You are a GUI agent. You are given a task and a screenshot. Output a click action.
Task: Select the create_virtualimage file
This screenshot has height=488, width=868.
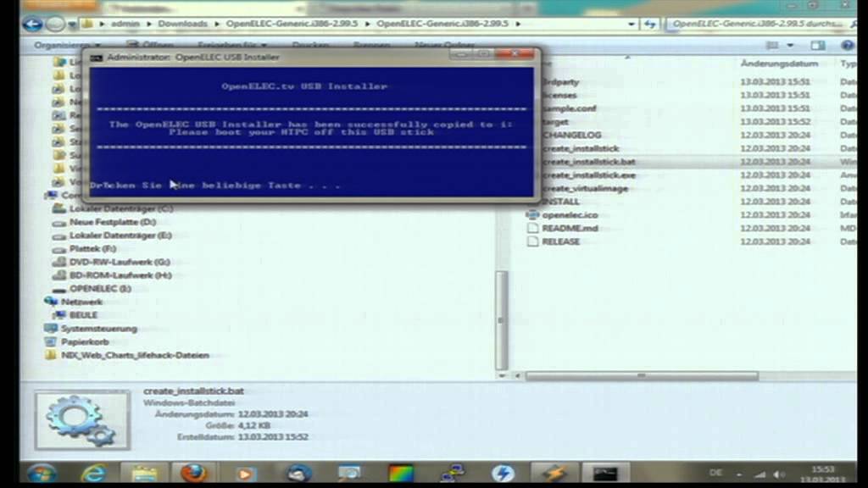click(585, 188)
